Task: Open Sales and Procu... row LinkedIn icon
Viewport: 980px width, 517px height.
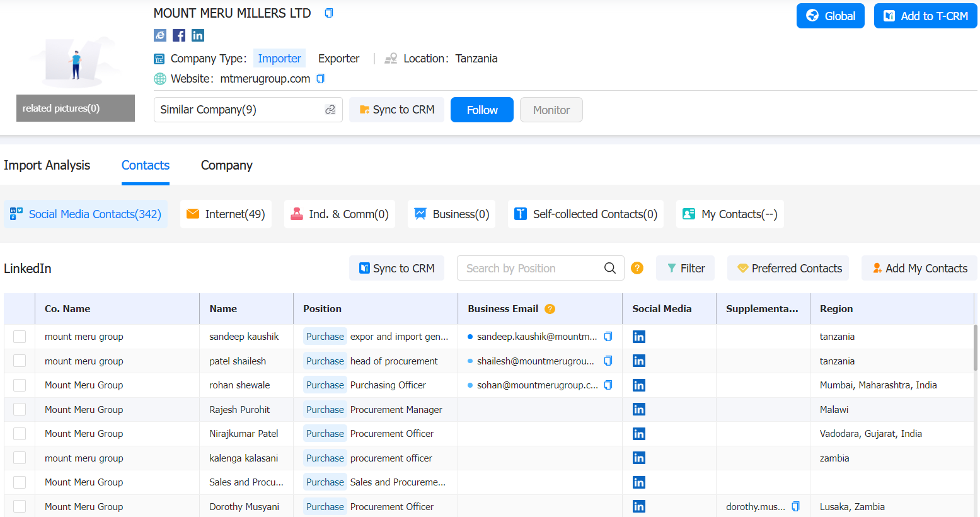Action: click(639, 482)
